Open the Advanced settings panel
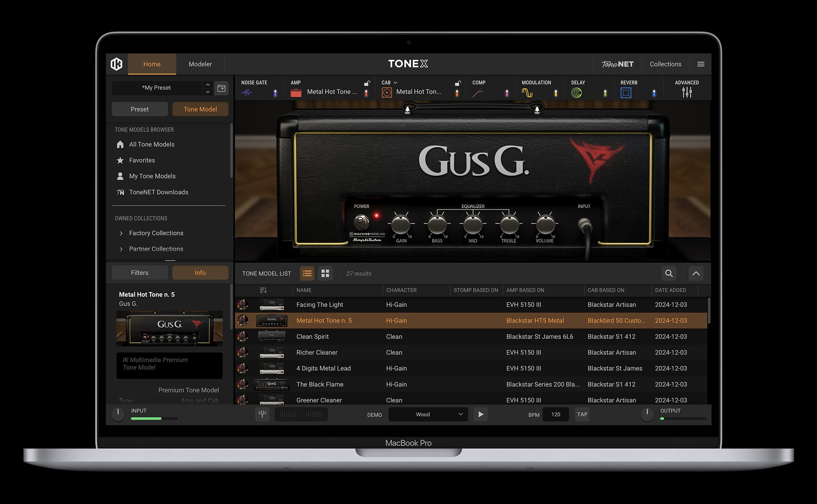The image size is (817, 504). [x=687, y=92]
